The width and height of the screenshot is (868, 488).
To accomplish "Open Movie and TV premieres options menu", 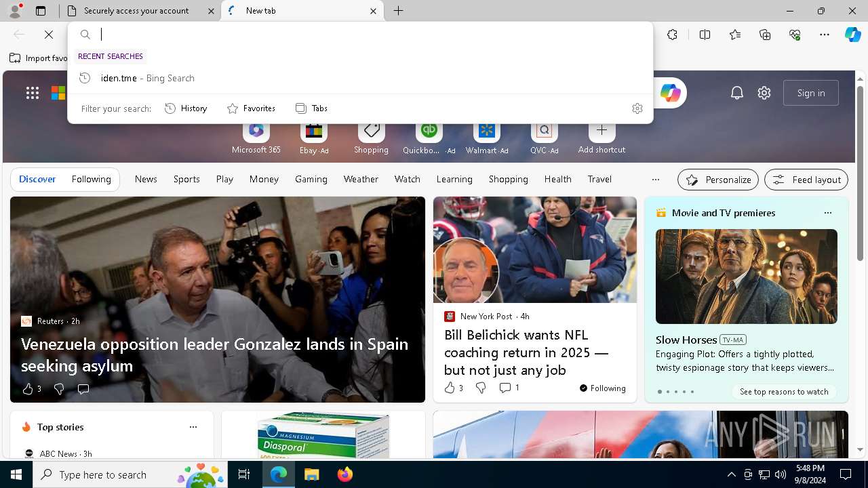I will 827,213.
